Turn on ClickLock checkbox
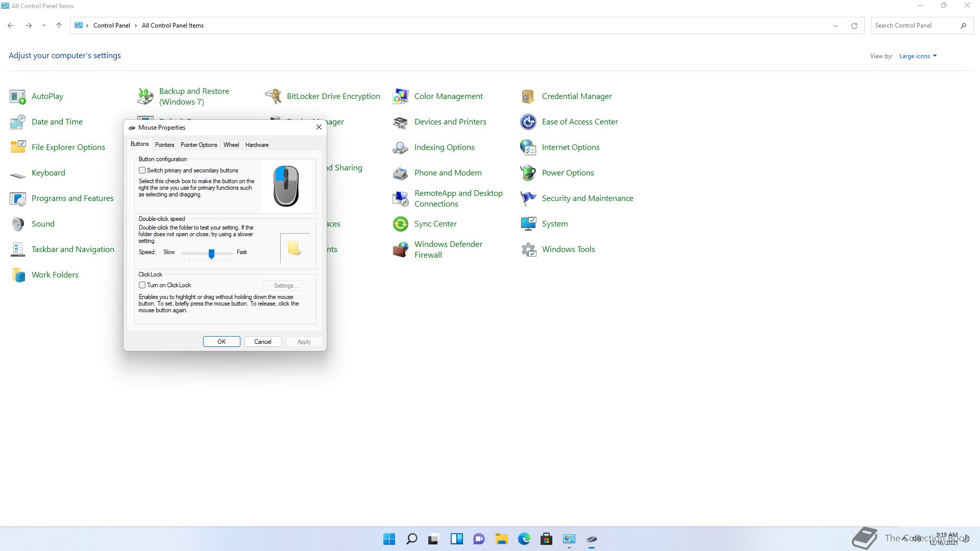 pos(142,285)
